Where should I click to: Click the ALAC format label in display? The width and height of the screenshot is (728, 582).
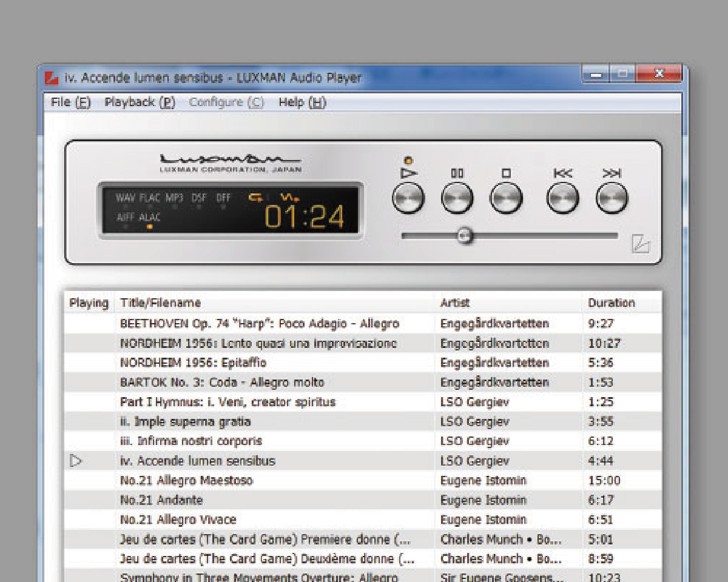[150, 216]
